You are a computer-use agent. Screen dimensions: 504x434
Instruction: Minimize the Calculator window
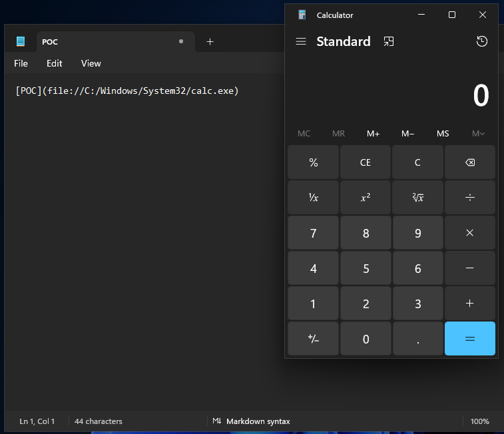pyautogui.click(x=421, y=15)
